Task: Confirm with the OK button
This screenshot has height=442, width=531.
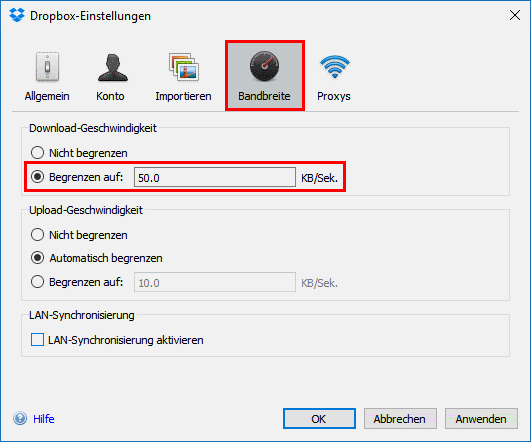Action: pyautogui.click(x=319, y=419)
